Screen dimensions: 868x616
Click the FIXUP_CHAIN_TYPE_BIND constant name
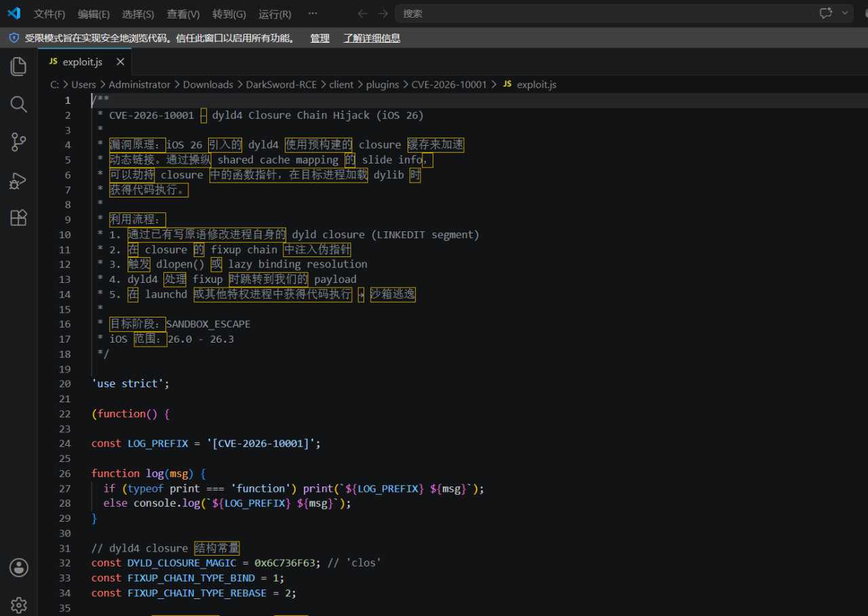coord(191,578)
